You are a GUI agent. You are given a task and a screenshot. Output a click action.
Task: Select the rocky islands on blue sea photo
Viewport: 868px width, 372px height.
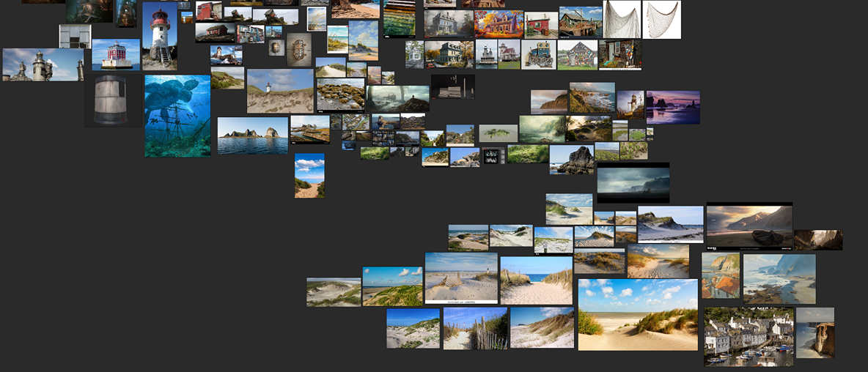252,135
